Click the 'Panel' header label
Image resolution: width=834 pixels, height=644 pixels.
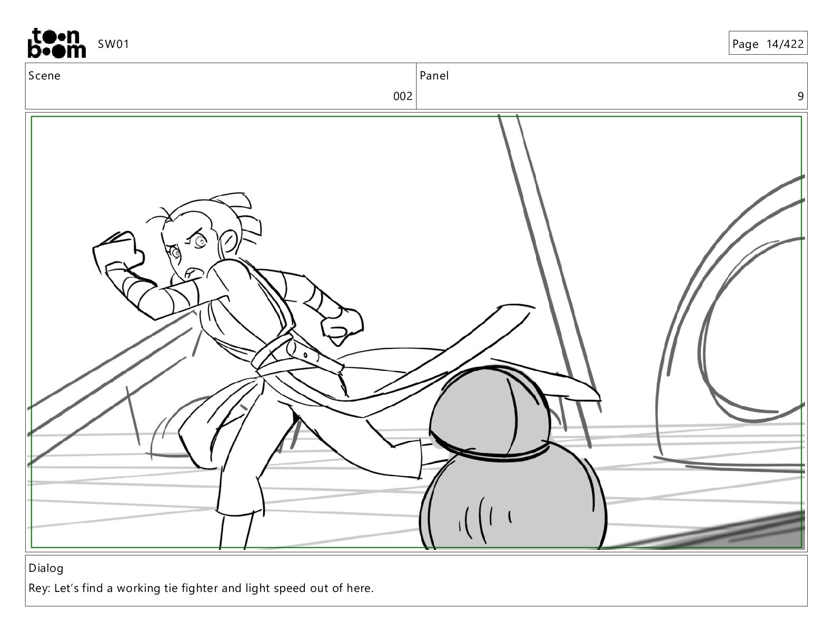pos(434,76)
